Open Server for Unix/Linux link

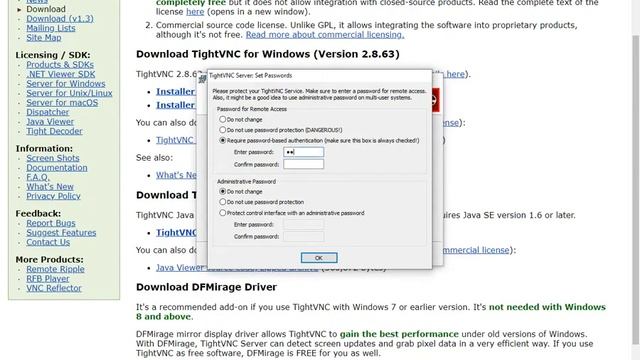(x=69, y=93)
